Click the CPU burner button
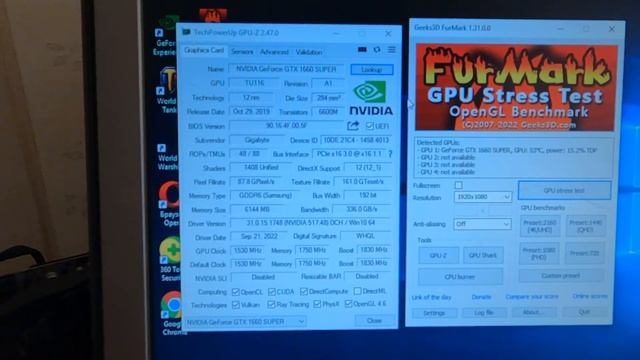Viewport: 640px width, 360px height. tap(460, 277)
